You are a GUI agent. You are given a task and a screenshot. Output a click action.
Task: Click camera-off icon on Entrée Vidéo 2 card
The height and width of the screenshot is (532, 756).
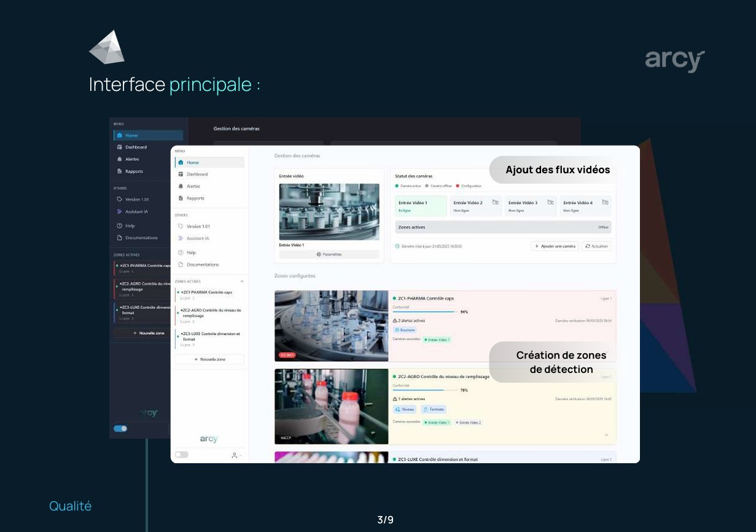496,202
